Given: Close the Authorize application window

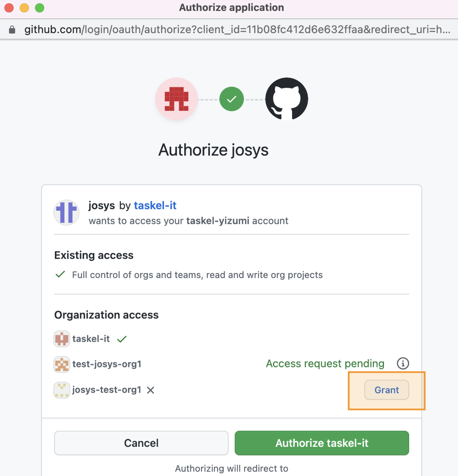Looking at the screenshot, I should (9, 7).
